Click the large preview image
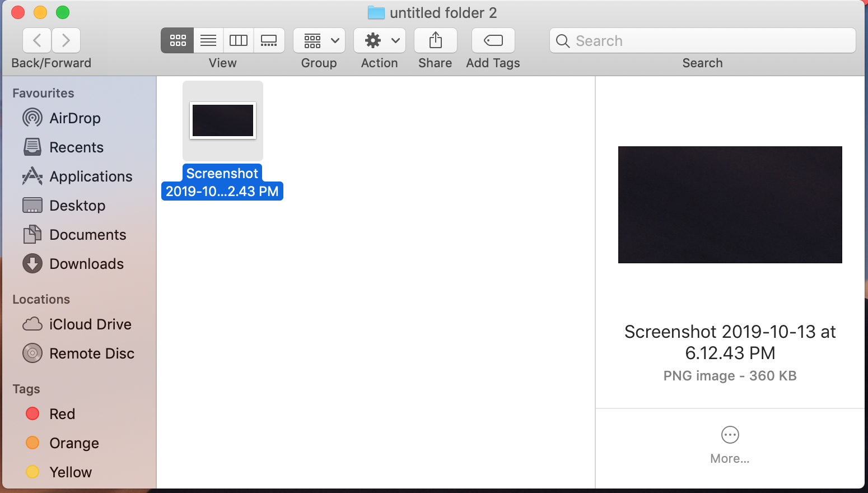This screenshot has height=493, width=868. coord(730,204)
